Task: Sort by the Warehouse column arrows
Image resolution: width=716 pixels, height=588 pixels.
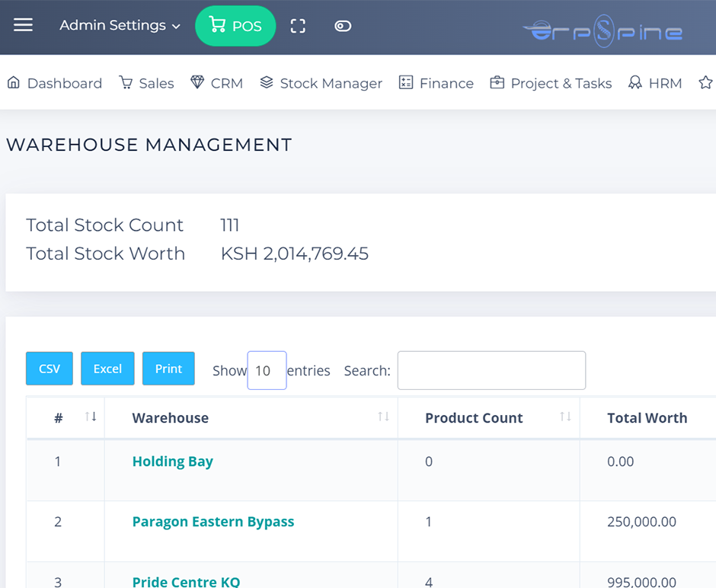Action: pyautogui.click(x=383, y=417)
